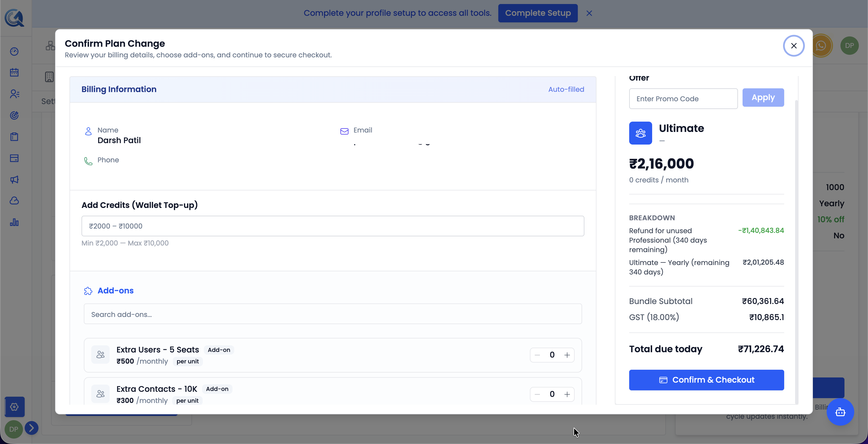
Task: Click the Confirm Plan Change title
Action: 115,43
